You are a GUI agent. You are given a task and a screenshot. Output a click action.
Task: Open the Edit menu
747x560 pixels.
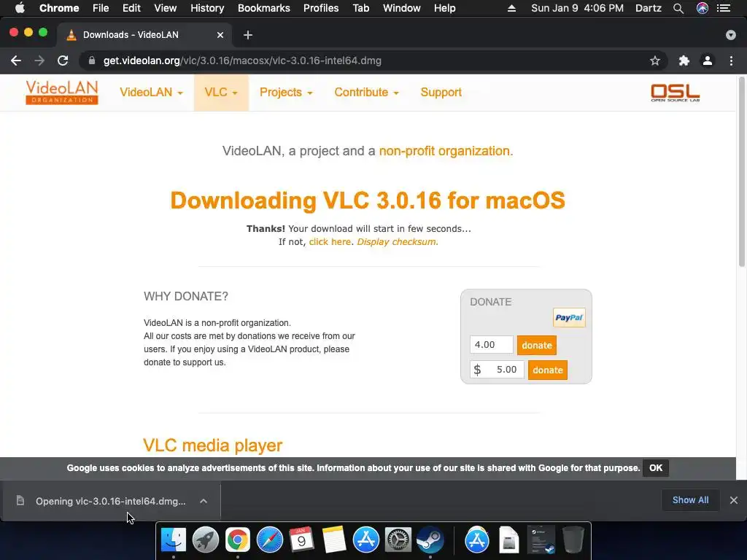[131, 8]
